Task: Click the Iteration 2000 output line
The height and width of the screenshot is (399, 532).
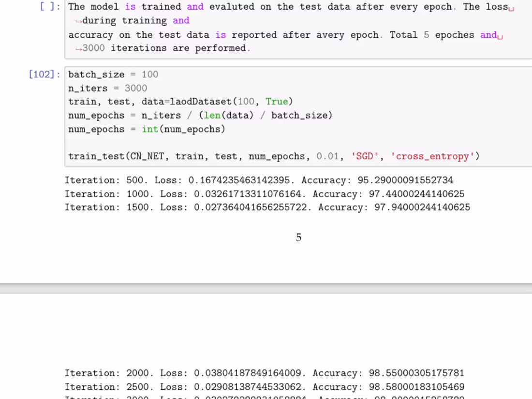Action: [264, 373]
